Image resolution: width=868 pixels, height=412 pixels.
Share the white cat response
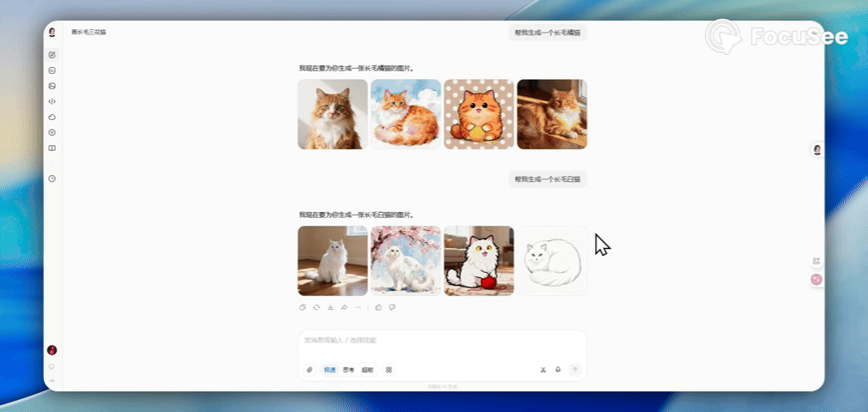(x=344, y=307)
